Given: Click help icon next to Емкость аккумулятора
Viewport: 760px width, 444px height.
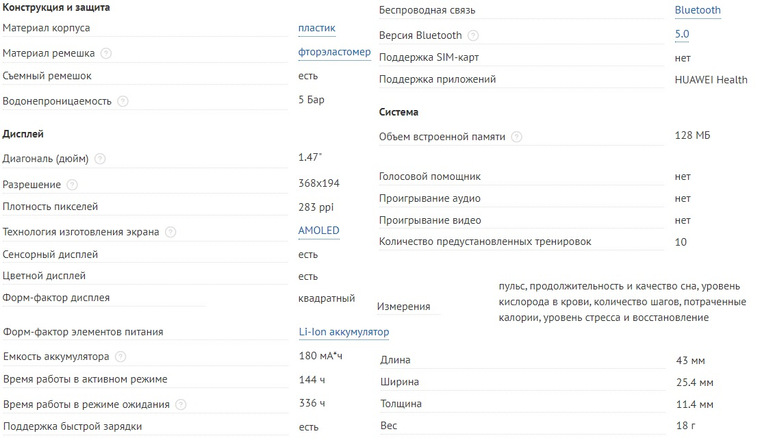Looking at the screenshot, I should click(x=121, y=357).
